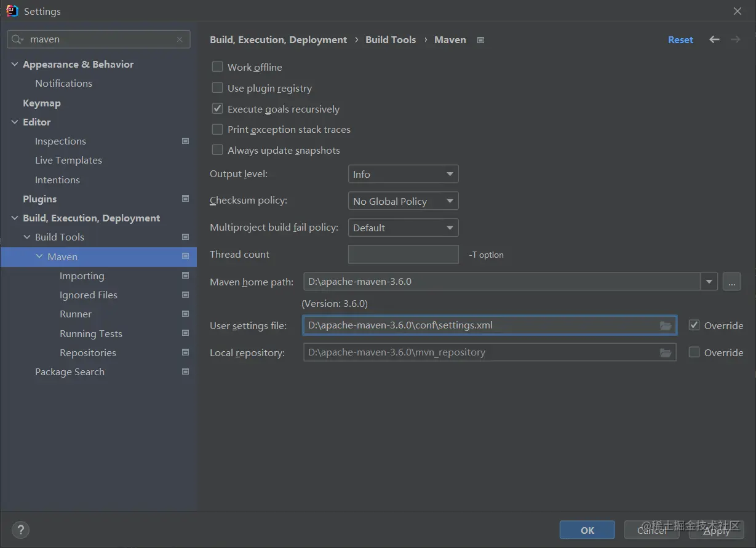Viewport: 756px width, 548px height.
Task: Select Notifications in settings tree
Action: pos(63,83)
